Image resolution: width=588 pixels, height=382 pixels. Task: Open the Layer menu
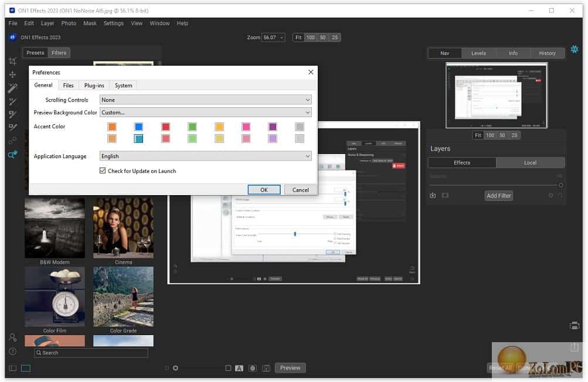pos(47,23)
